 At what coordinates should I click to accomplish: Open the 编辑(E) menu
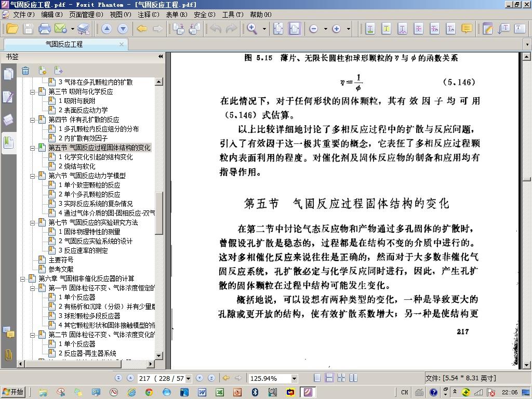52,15
